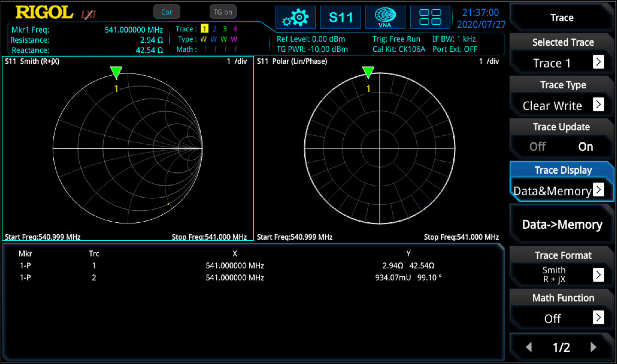Click the date 2020/07/27

(481, 24)
